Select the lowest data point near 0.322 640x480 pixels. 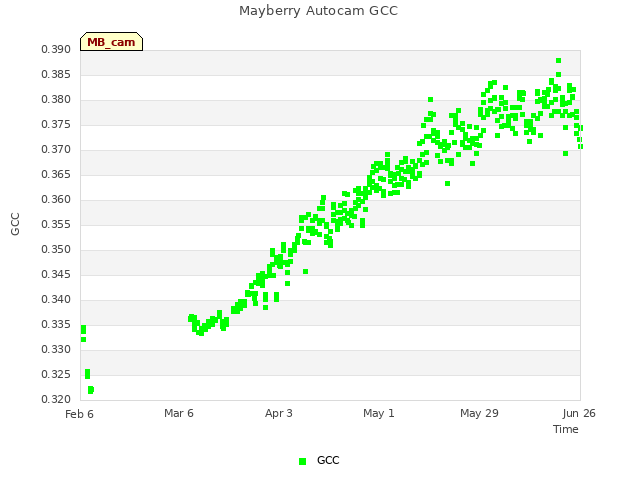click(x=91, y=390)
